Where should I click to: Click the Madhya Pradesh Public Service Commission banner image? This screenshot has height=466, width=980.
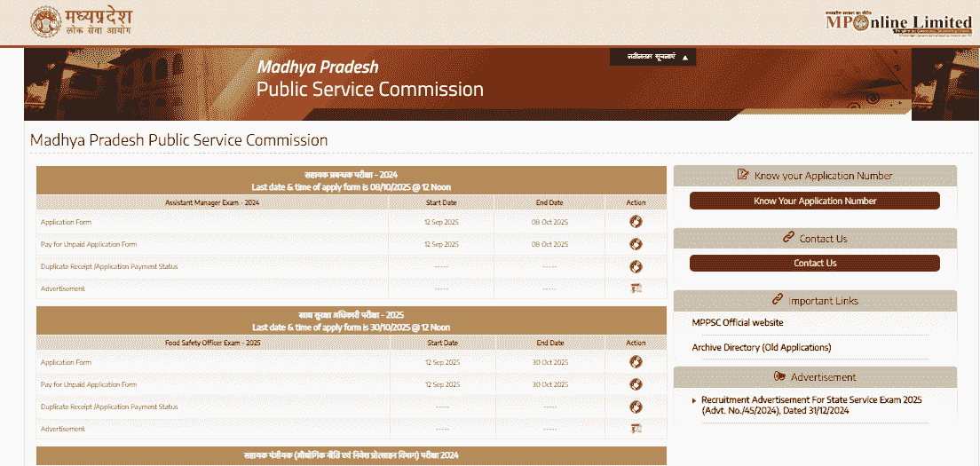(502, 83)
